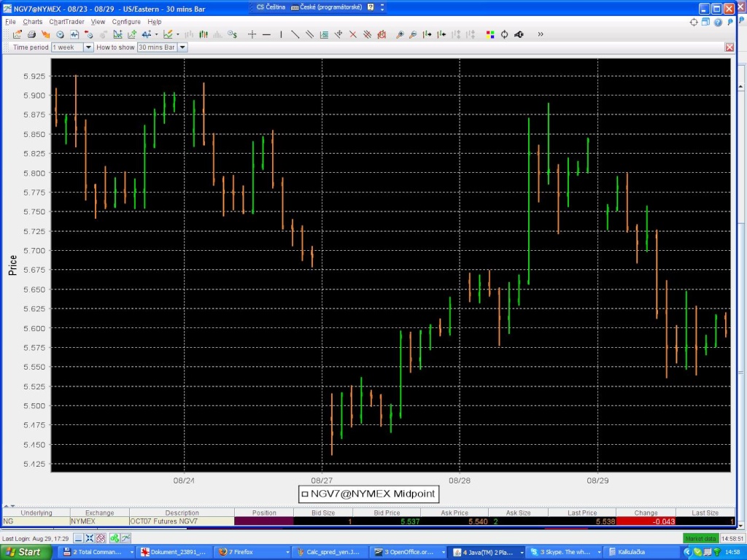The height and width of the screenshot is (560, 747).
Task: Click the green icon in status bar
Action: 115,539
